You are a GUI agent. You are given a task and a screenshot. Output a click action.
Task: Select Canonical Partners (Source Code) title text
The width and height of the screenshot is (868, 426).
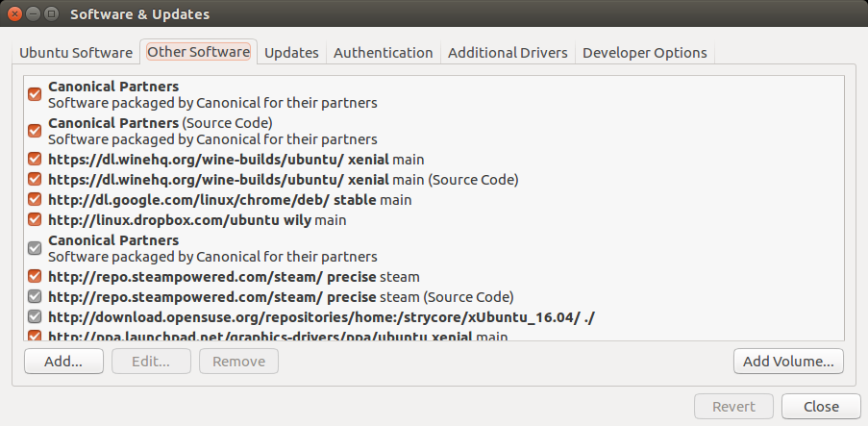click(x=160, y=122)
